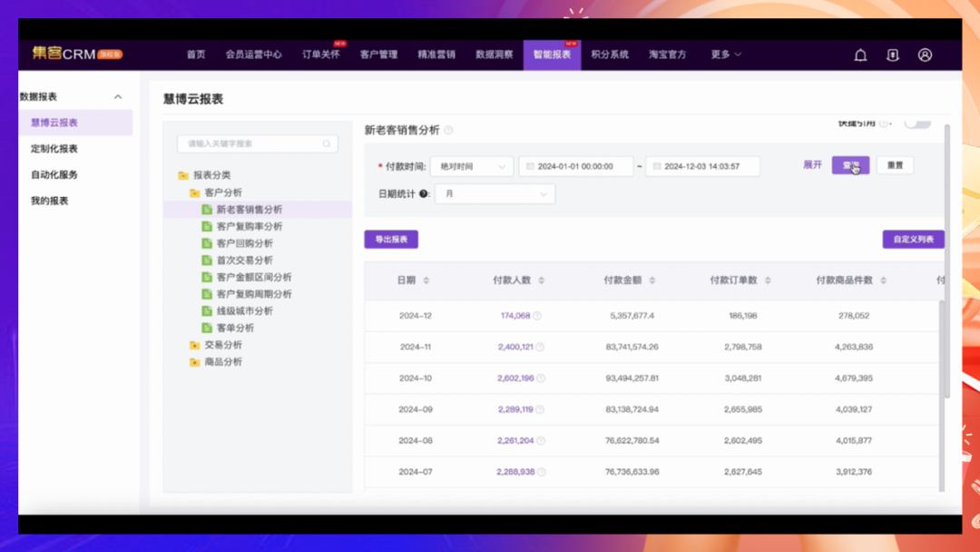The height and width of the screenshot is (552, 980).
Task: Click the download center icon in header
Action: [x=893, y=55]
